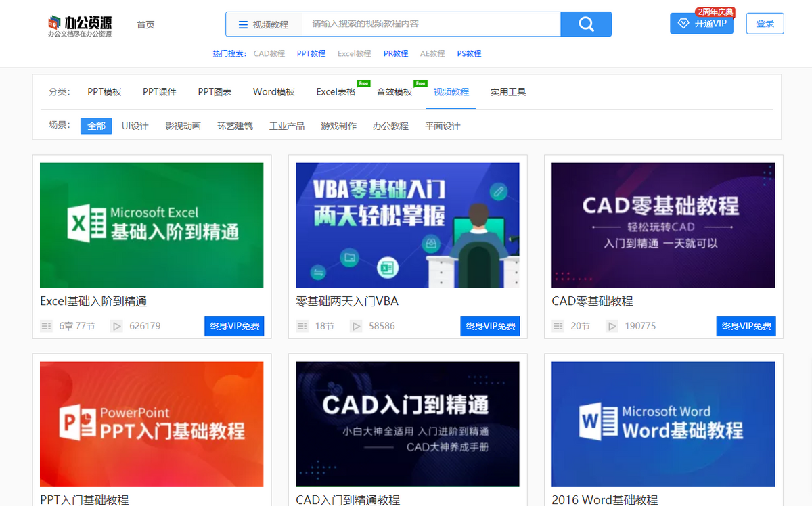This screenshot has width=812, height=506.
Task: Open the 视频教程 search category dropdown
Action: click(x=264, y=24)
